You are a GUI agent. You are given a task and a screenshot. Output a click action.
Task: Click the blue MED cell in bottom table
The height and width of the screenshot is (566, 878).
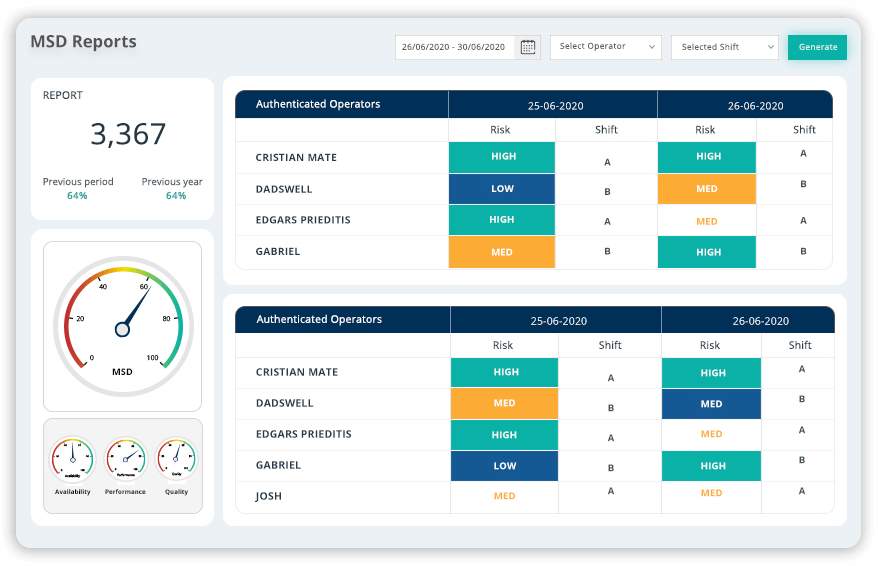coord(711,404)
